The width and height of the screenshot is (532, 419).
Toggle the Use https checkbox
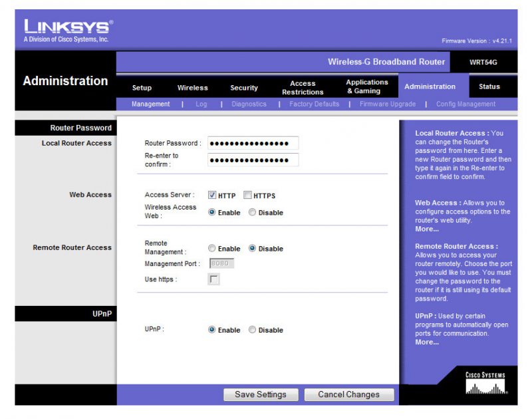[x=213, y=279]
